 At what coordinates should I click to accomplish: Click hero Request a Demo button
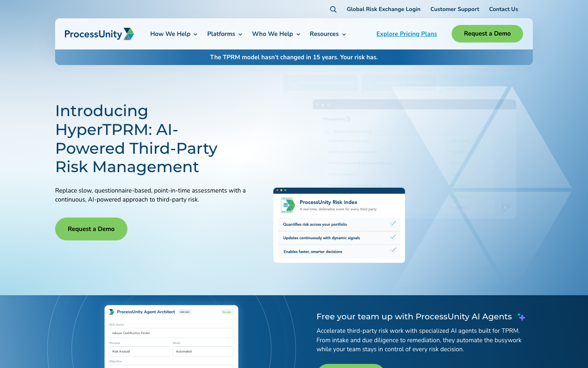tap(91, 229)
